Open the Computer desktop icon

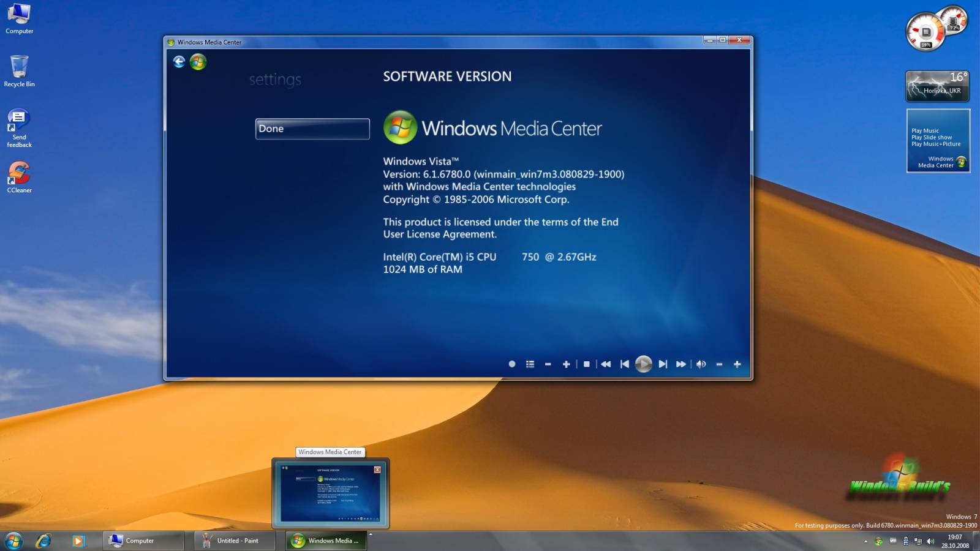19,18
